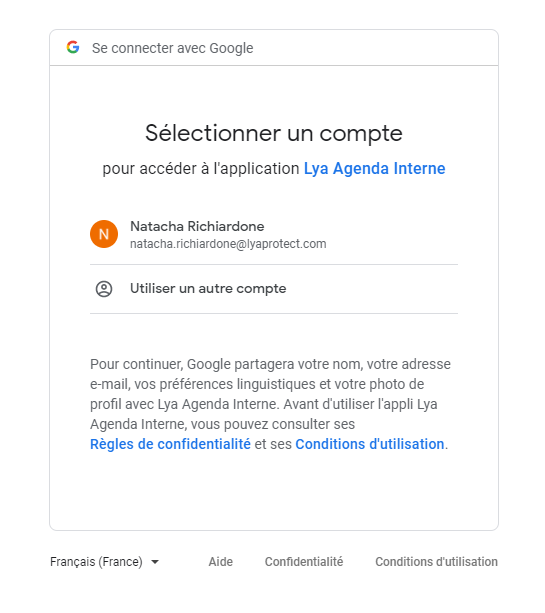Open the Règles de confidentialité link
This screenshot has width=545, height=613.
click(x=170, y=444)
